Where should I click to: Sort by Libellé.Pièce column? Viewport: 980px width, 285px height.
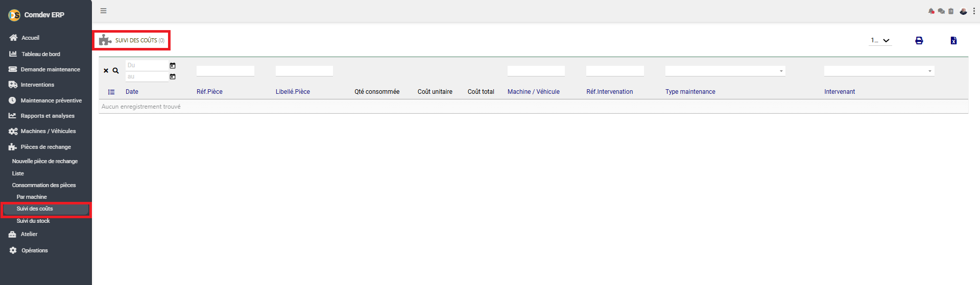293,92
